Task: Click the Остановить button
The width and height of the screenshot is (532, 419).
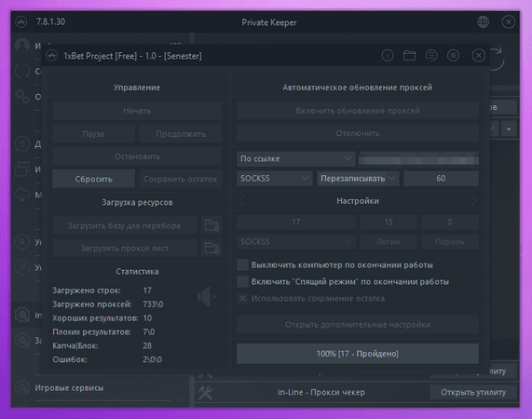Action: [x=137, y=156]
